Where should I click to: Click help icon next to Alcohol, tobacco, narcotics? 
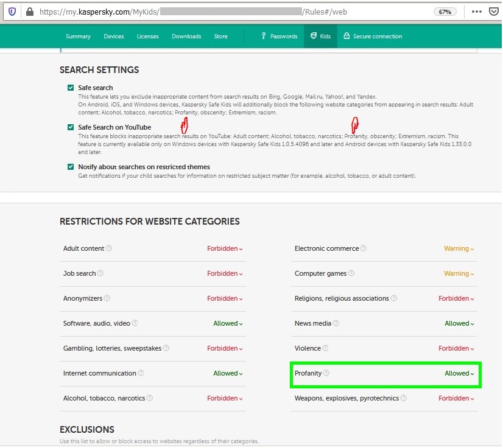(150, 398)
